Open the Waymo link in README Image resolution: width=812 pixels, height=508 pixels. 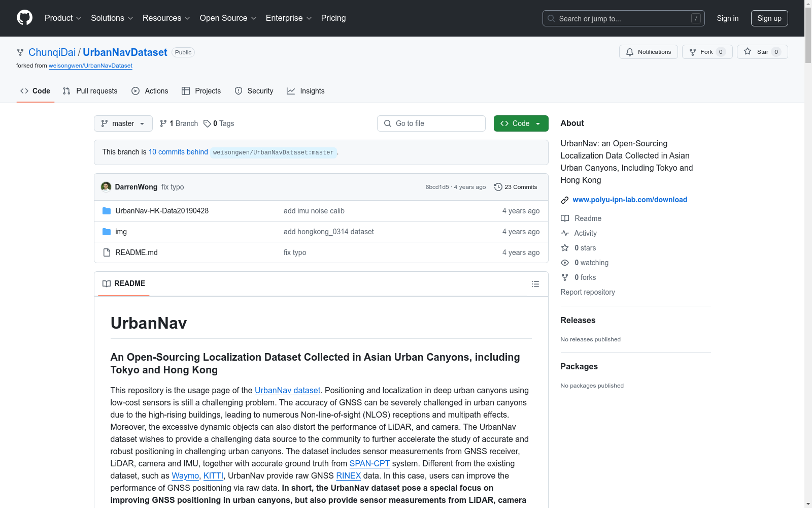point(185,475)
